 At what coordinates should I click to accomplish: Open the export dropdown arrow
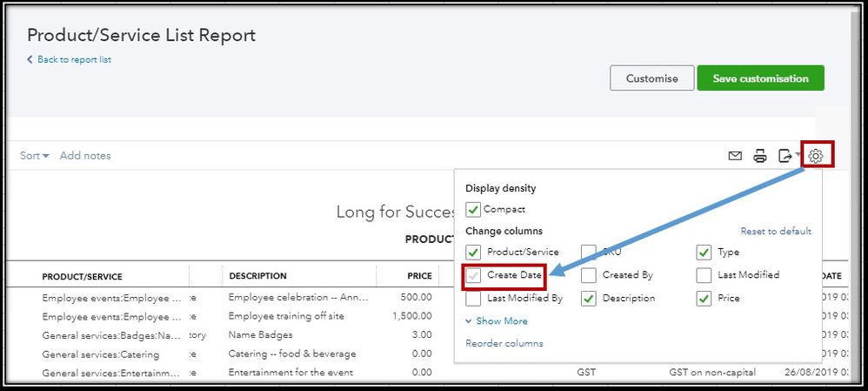798,155
